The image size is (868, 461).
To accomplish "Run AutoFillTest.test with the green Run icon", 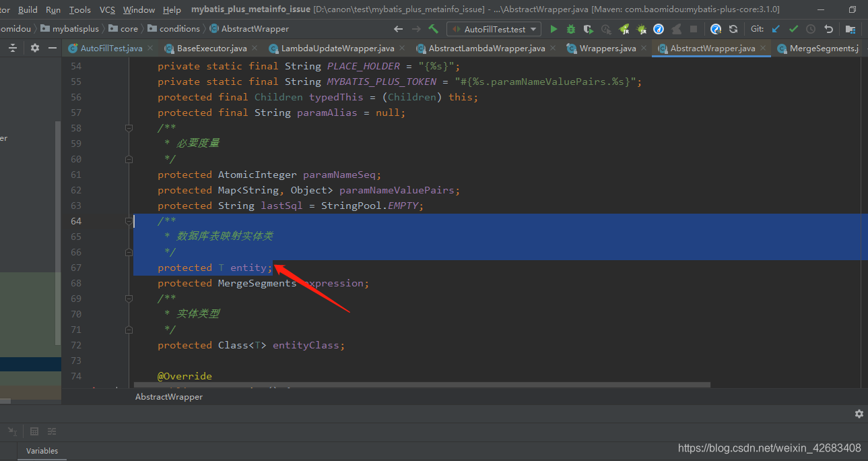I will tap(553, 29).
